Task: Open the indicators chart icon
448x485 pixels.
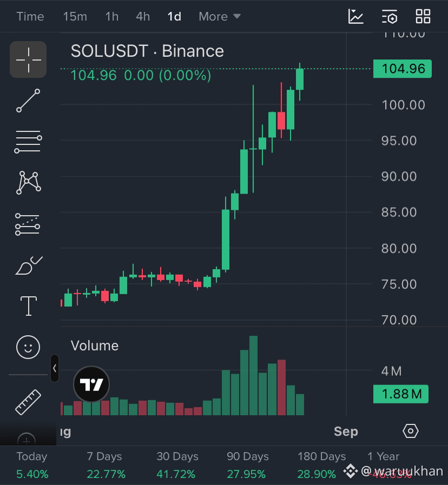Action: tap(355, 16)
